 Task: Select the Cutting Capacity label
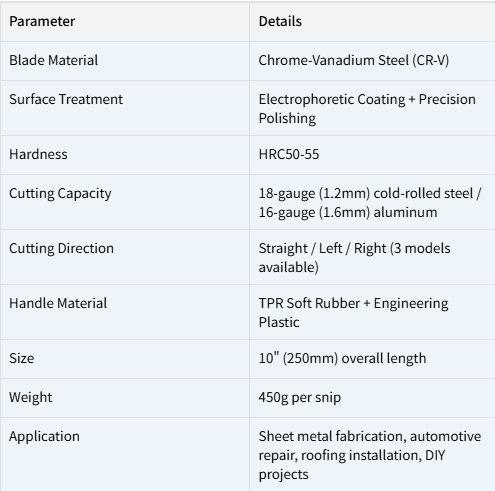pyautogui.click(x=60, y=194)
